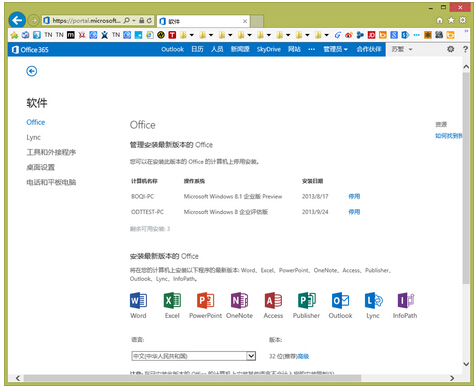Image resolution: width=476 pixels, height=388 pixels.
Task: Open browser favorites star in title bar
Action: click(451, 20)
